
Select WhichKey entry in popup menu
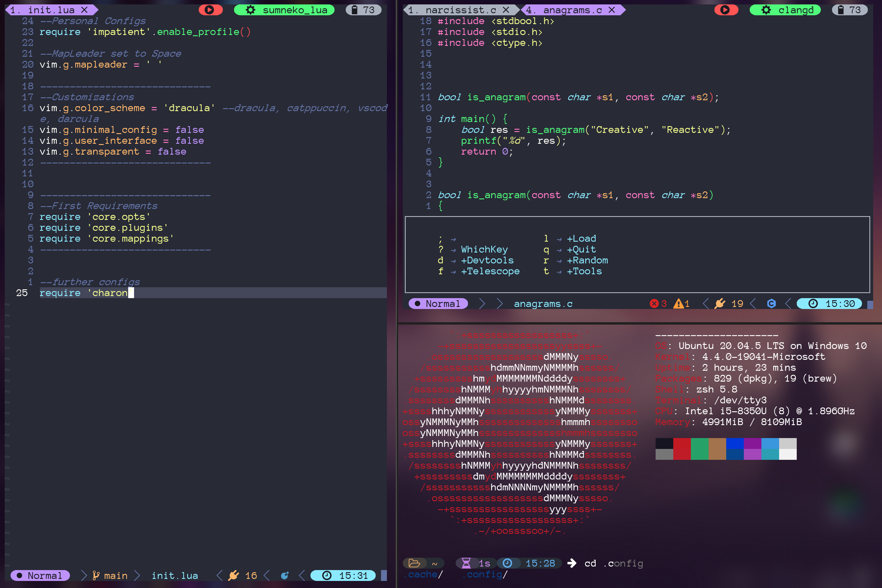click(x=484, y=249)
